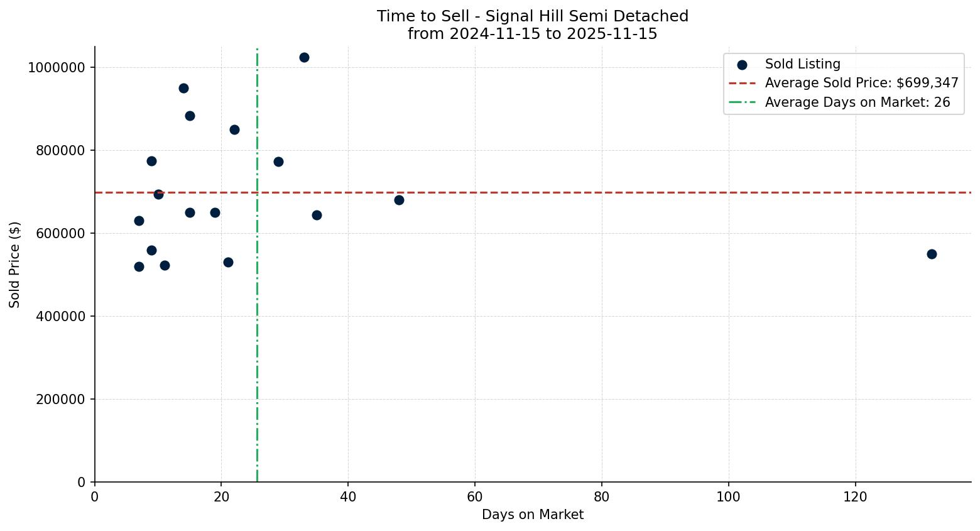Image resolution: width=980 pixels, height=531 pixels.
Task: Click the date range subtitle under the title
Action: pos(532,34)
